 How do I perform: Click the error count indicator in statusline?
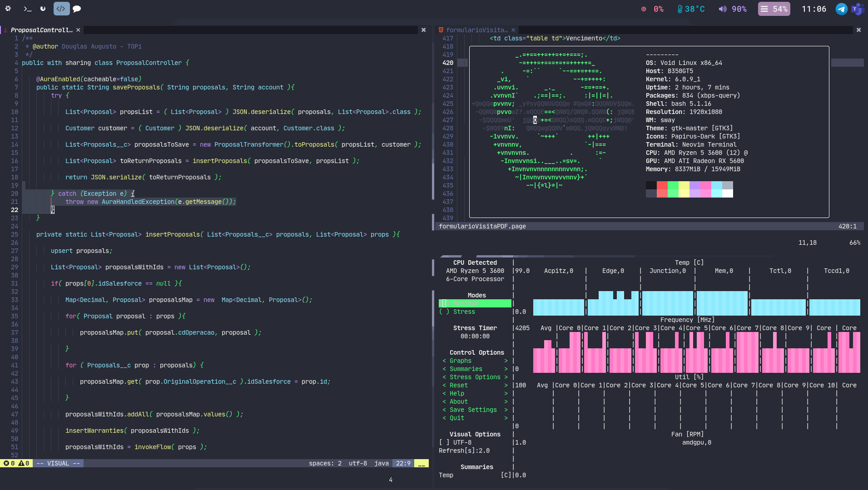coord(9,463)
